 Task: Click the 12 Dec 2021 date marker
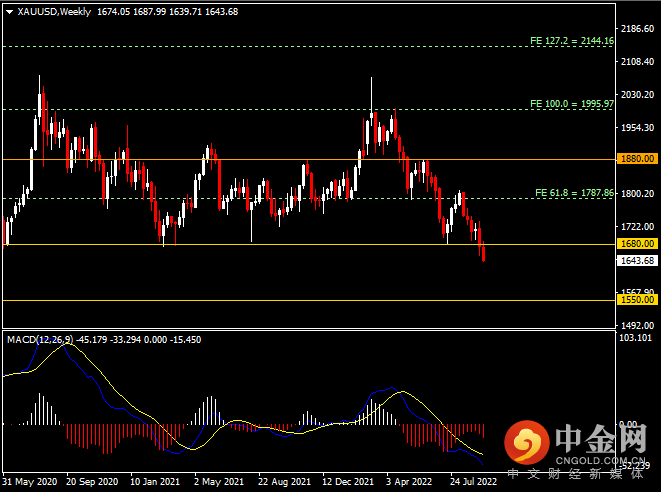click(348, 481)
